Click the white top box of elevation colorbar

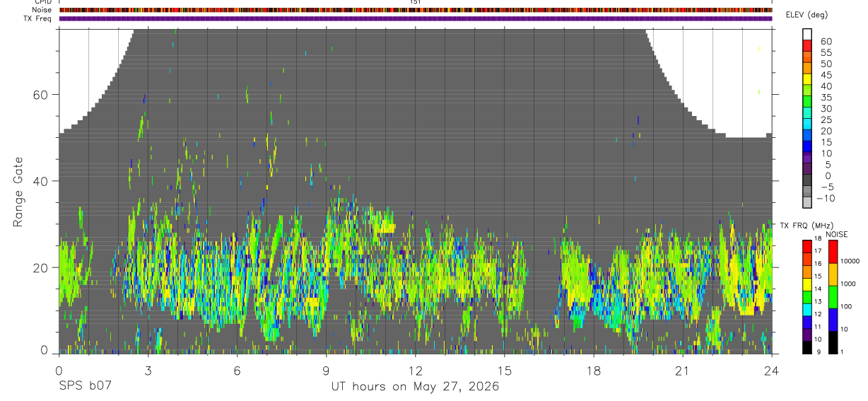tap(807, 34)
